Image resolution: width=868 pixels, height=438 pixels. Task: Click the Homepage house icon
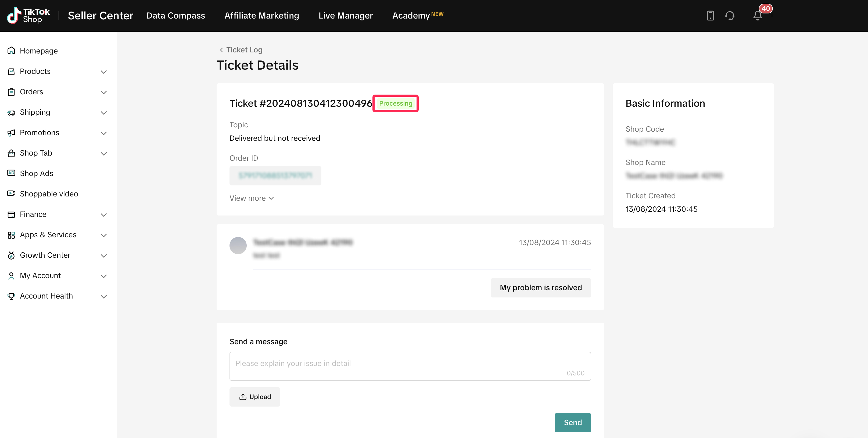(x=11, y=51)
